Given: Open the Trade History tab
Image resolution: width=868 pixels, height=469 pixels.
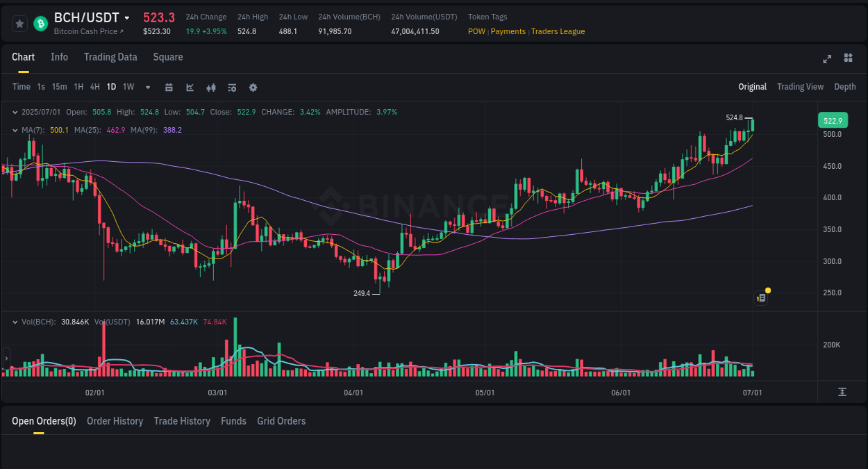Looking at the screenshot, I should coord(182,421).
